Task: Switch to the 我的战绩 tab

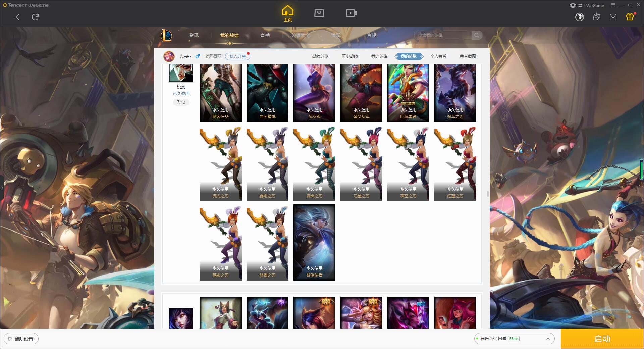Action: [x=229, y=35]
